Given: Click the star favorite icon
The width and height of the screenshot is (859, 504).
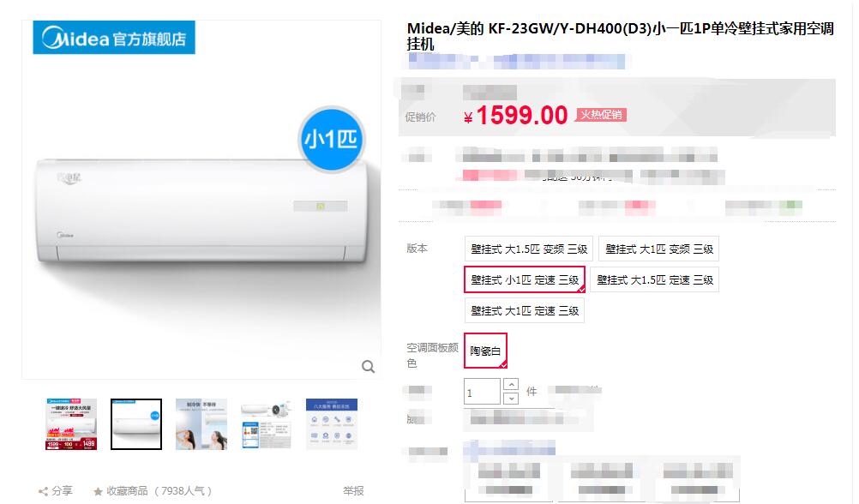Looking at the screenshot, I should click(x=98, y=491).
